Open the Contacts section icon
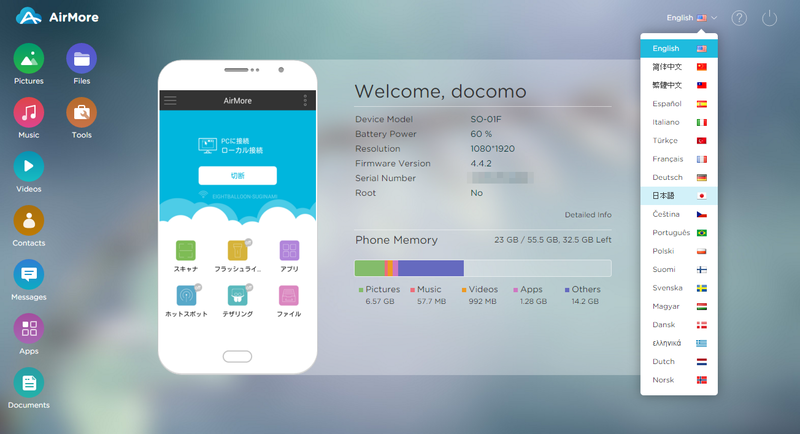The image size is (800, 434). pos(29,221)
